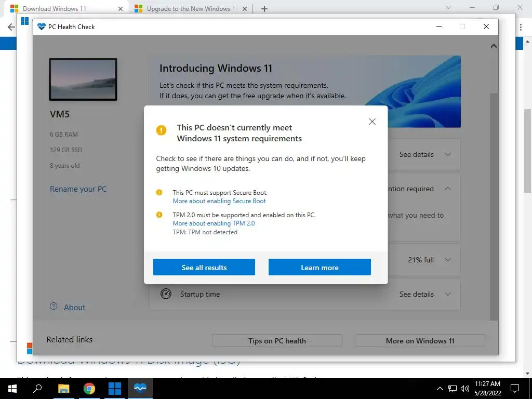
Task: Open More about enabling Secure Boot link
Action: [x=219, y=201]
